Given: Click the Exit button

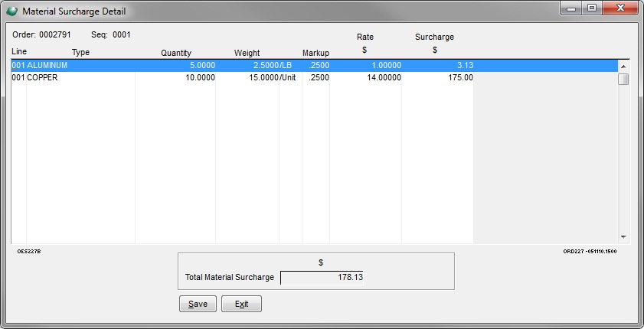Looking at the screenshot, I should click(x=241, y=304).
